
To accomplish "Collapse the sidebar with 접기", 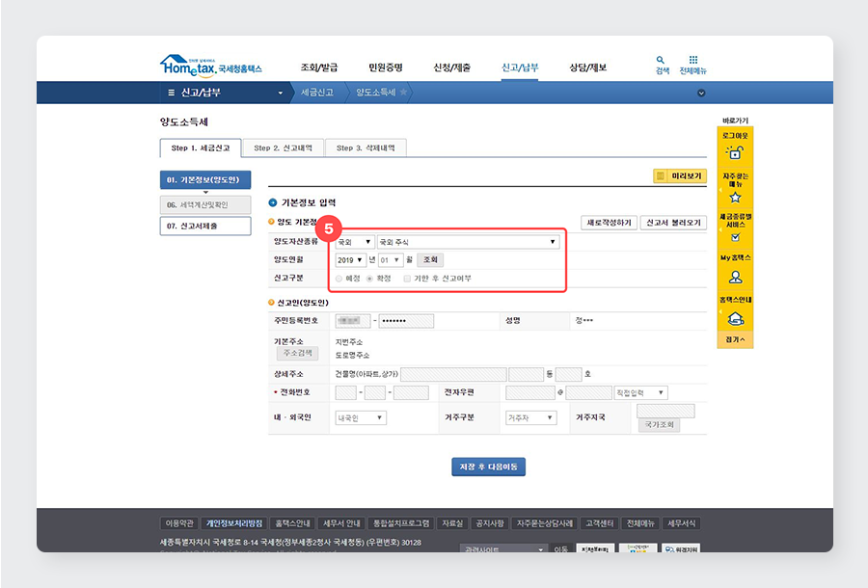I will (x=735, y=339).
